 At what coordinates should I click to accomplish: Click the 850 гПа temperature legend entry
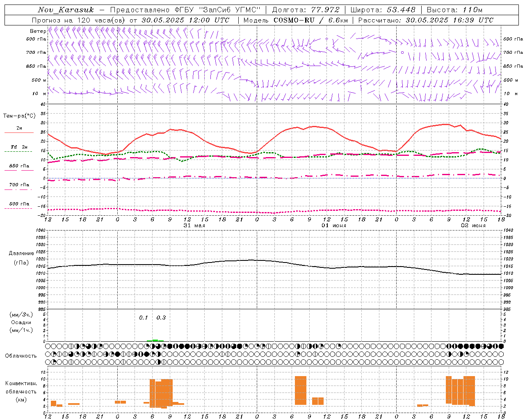click(19, 168)
